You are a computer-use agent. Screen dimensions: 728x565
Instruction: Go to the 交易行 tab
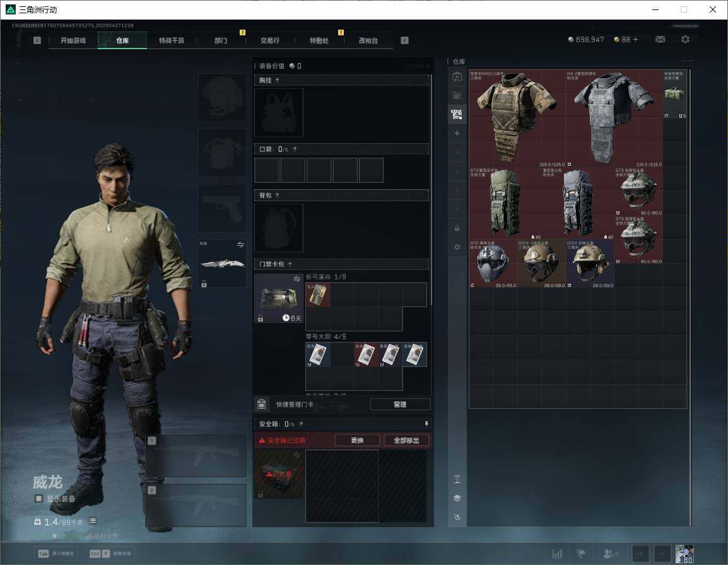[270, 40]
